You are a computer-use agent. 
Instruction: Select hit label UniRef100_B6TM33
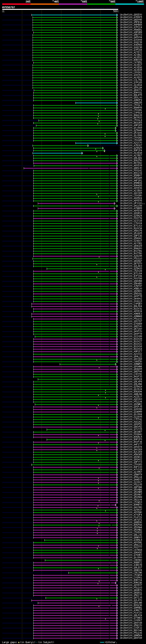[131, 118]
